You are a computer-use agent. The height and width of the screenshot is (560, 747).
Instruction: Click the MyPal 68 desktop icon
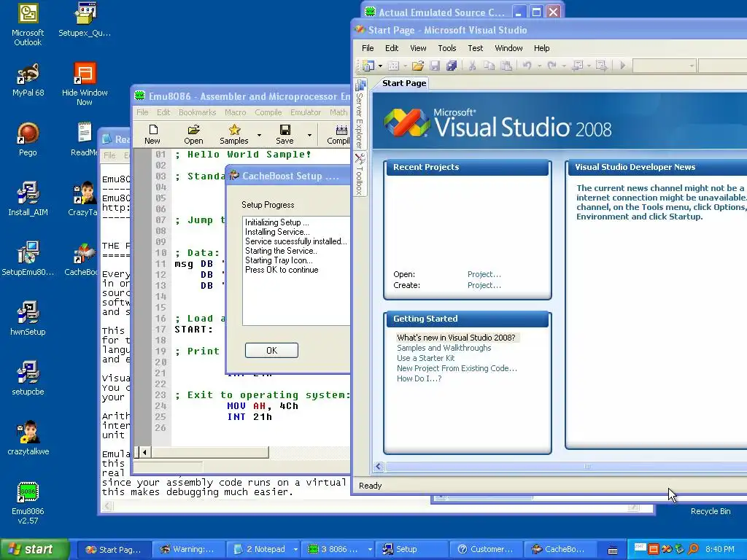pyautogui.click(x=28, y=80)
